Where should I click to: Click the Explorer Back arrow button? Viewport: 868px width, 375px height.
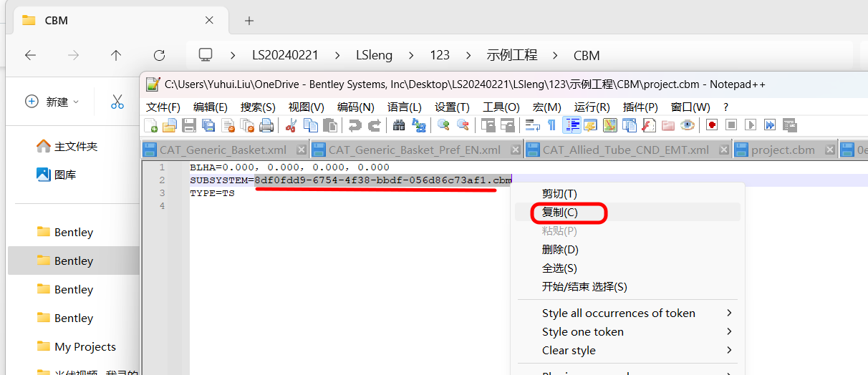pos(30,55)
